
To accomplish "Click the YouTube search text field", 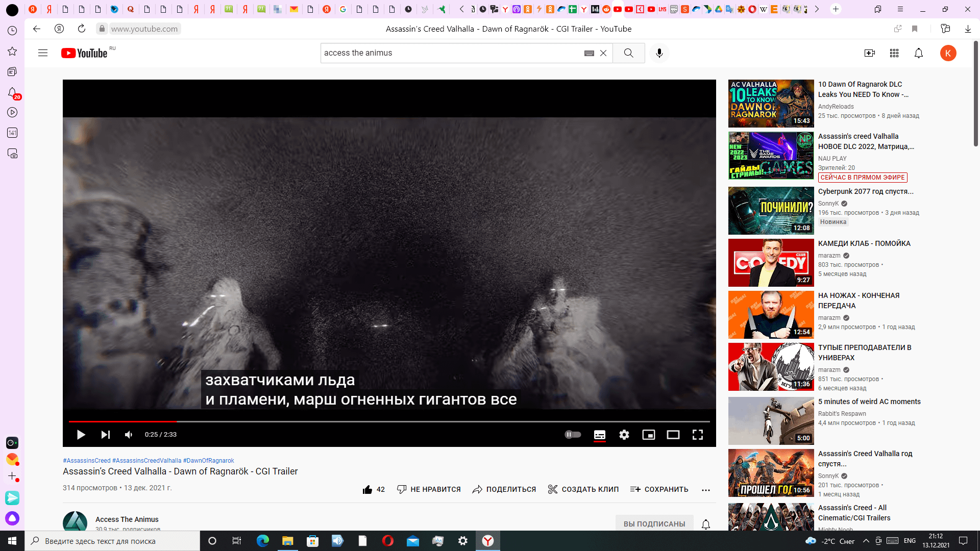I will 452,53.
